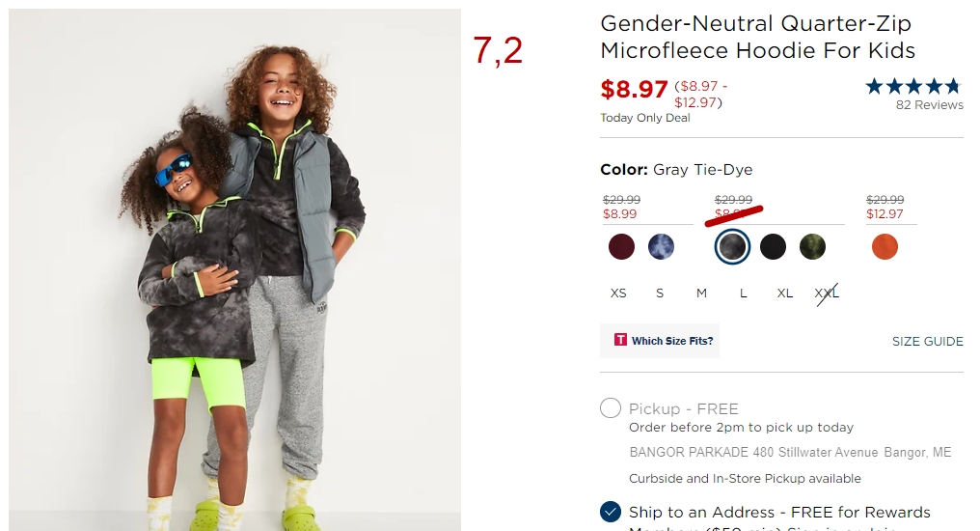Screen dimensions: 980x531
Task: Choose the blue tie-dye color swatch
Action: 661,246
